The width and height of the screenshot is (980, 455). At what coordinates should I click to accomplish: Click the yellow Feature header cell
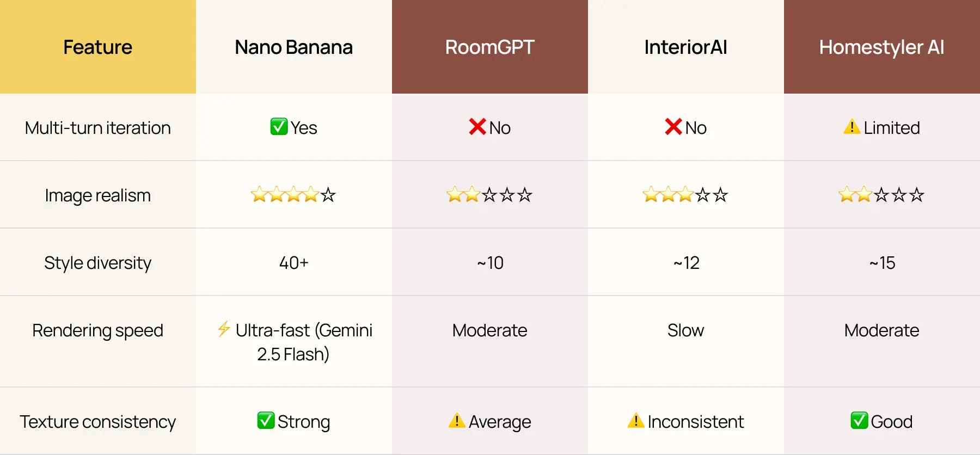98,47
